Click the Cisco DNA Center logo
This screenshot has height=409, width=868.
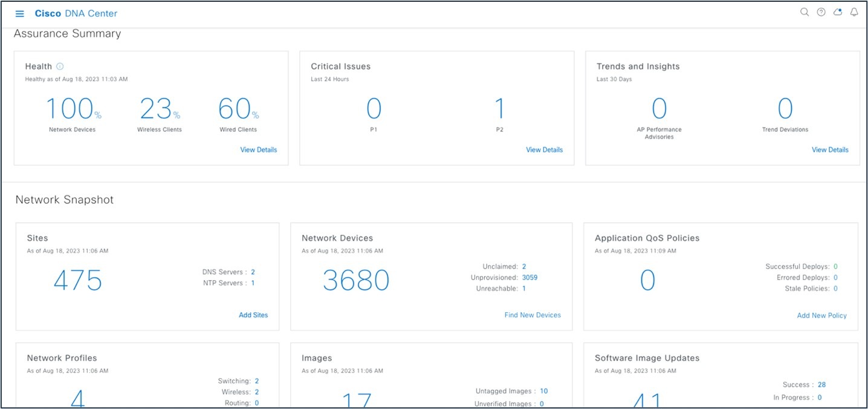[76, 13]
